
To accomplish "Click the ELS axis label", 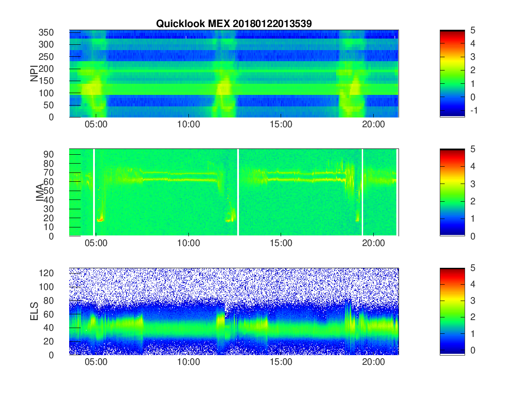I will pos(34,311).
